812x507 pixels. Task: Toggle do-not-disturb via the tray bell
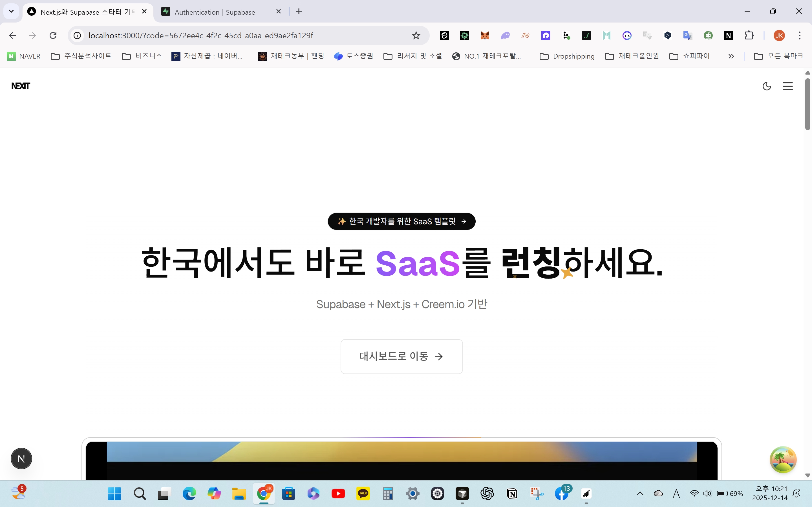coord(796,493)
